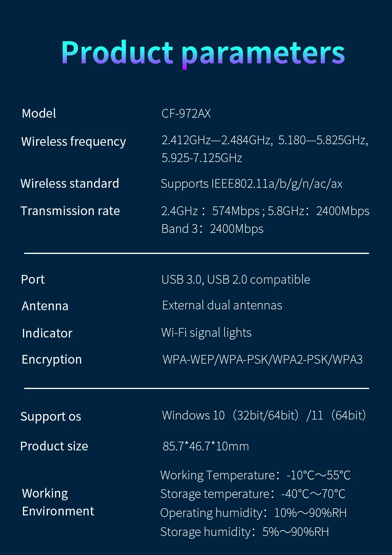Click the Model label
Screen dimensions: 392x555
click(x=39, y=114)
